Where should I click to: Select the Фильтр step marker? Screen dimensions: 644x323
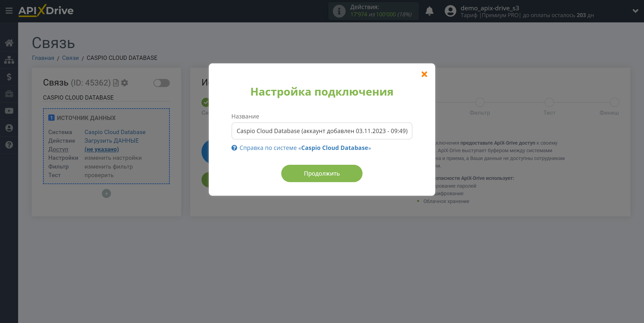[480, 102]
